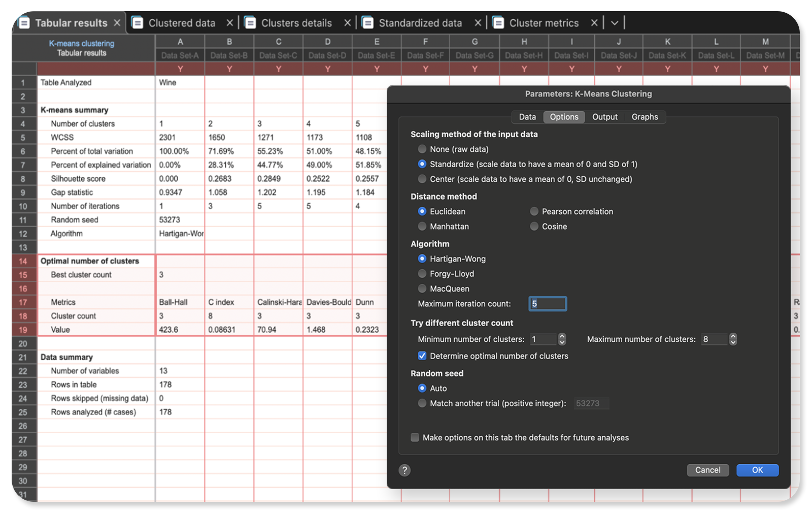Select Forgy-Lloyd algorithm
The width and height of the screenshot is (812, 514).
(x=422, y=273)
